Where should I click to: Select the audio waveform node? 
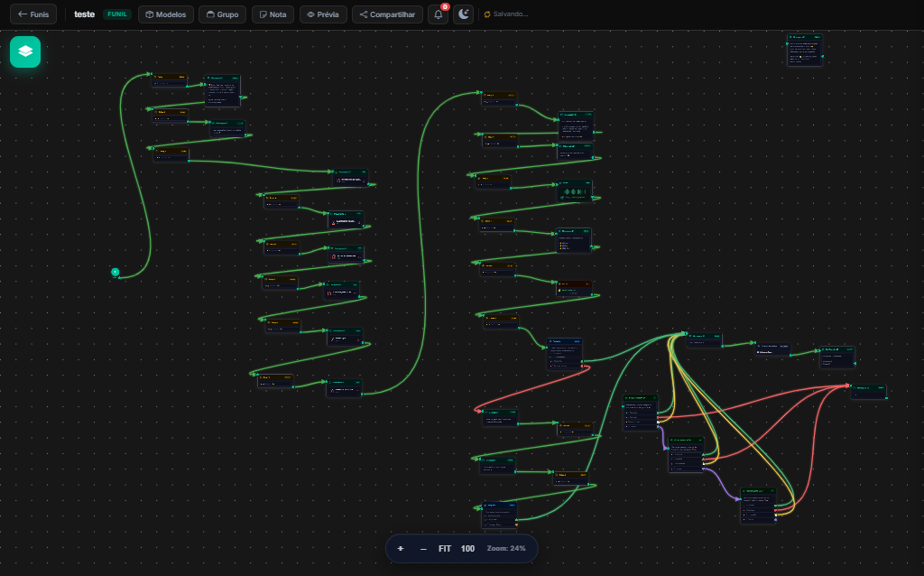(575, 191)
